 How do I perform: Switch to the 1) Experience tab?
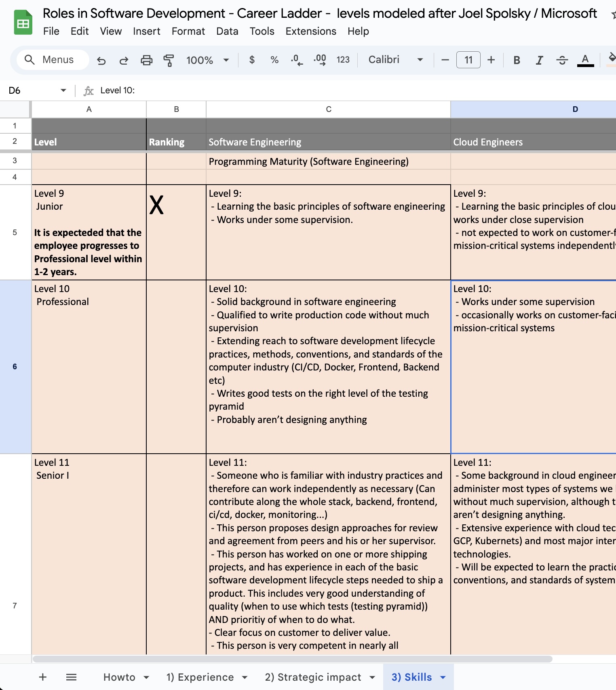(x=200, y=677)
